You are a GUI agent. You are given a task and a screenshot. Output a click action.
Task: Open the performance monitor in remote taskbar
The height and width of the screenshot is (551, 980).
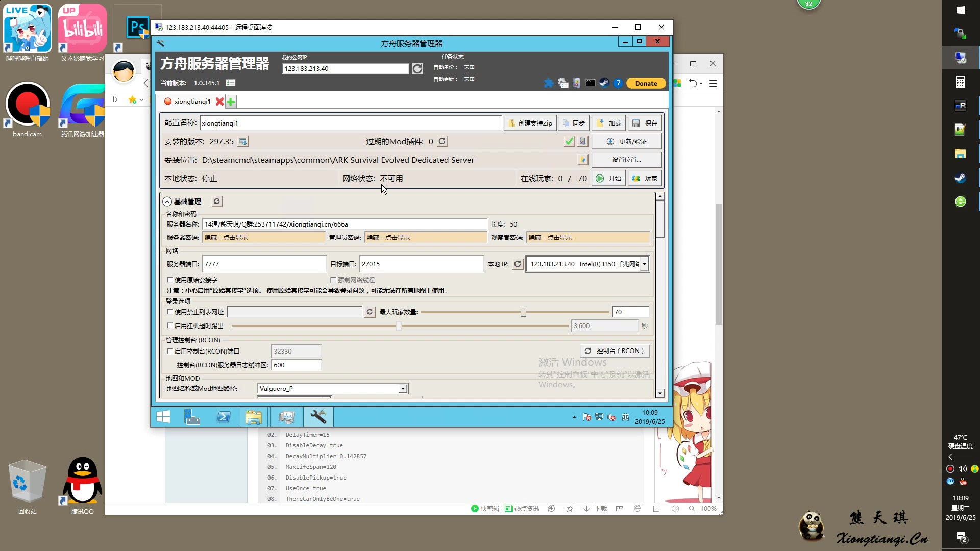tap(286, 417)
